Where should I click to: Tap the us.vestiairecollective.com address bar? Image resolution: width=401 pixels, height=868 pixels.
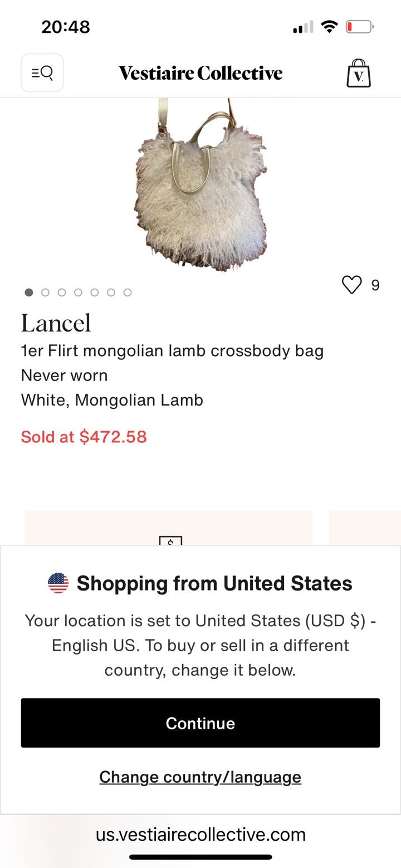200,834
